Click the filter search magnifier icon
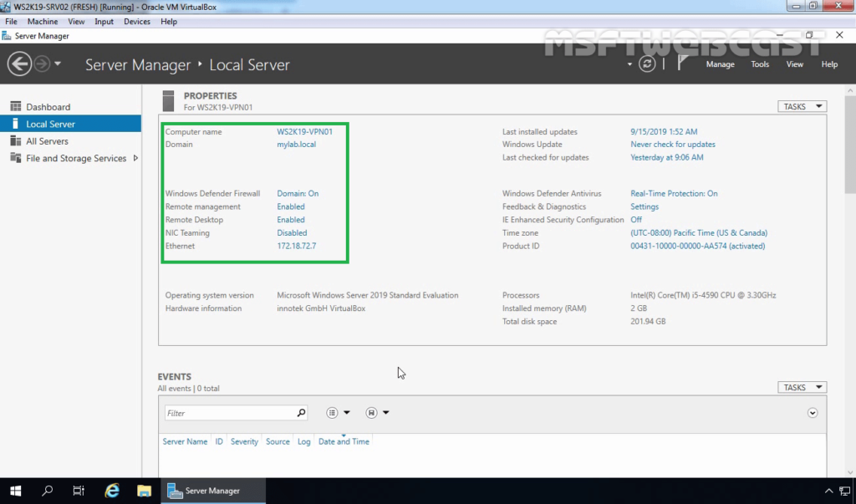The height and width of the screenshot is (504, 856). (x=301, y=413)
